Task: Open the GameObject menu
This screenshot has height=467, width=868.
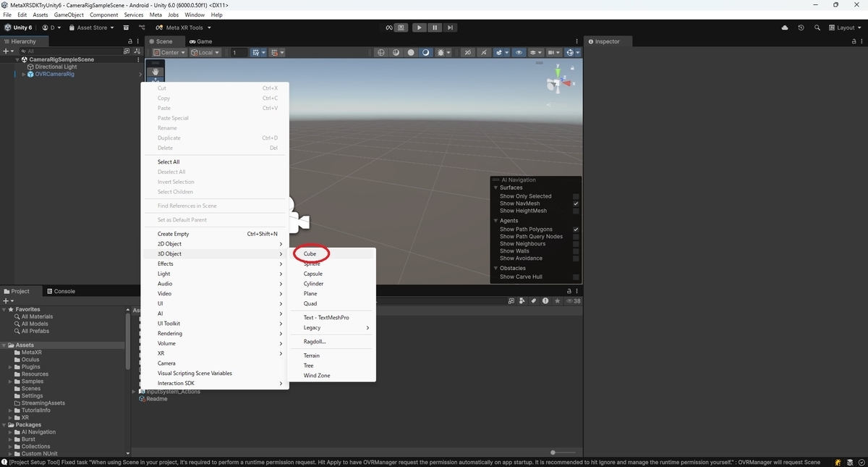Action: 69,14
